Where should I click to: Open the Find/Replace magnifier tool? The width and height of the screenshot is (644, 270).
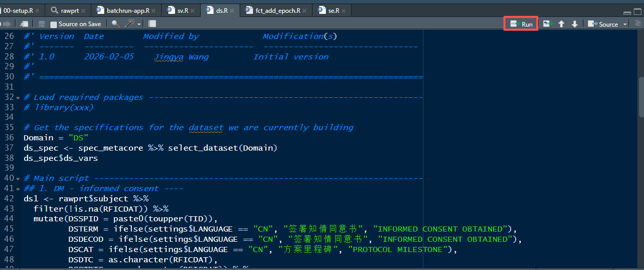(x=115, y=24)
